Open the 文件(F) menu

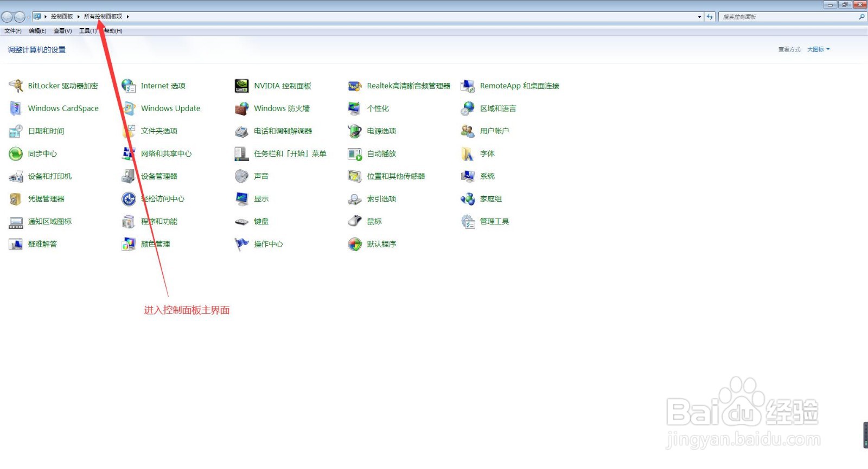13,31
